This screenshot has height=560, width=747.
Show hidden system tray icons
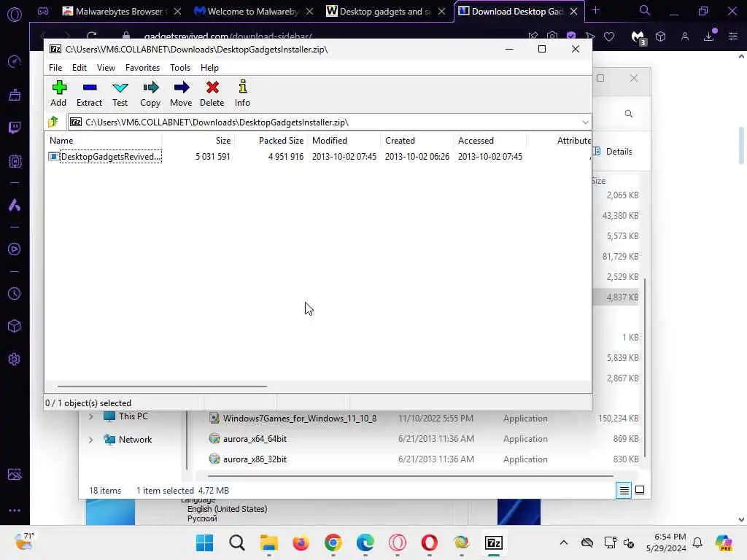tap(564, 542)
